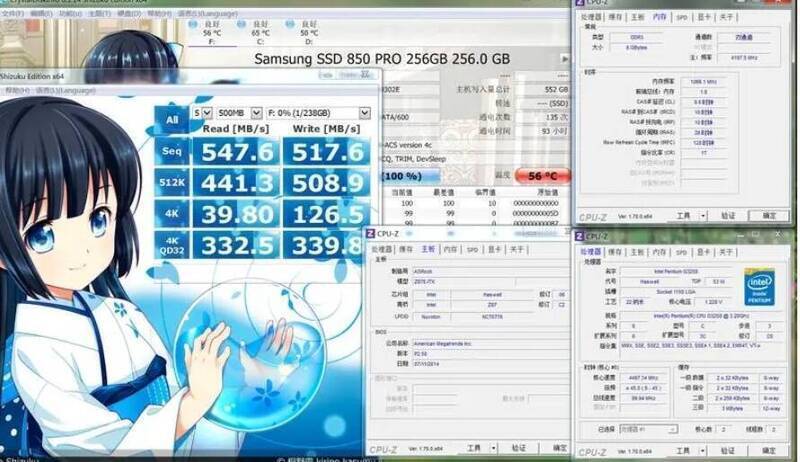Select the C: drive health status icon

pyautogui.click(x=241, y=24)
